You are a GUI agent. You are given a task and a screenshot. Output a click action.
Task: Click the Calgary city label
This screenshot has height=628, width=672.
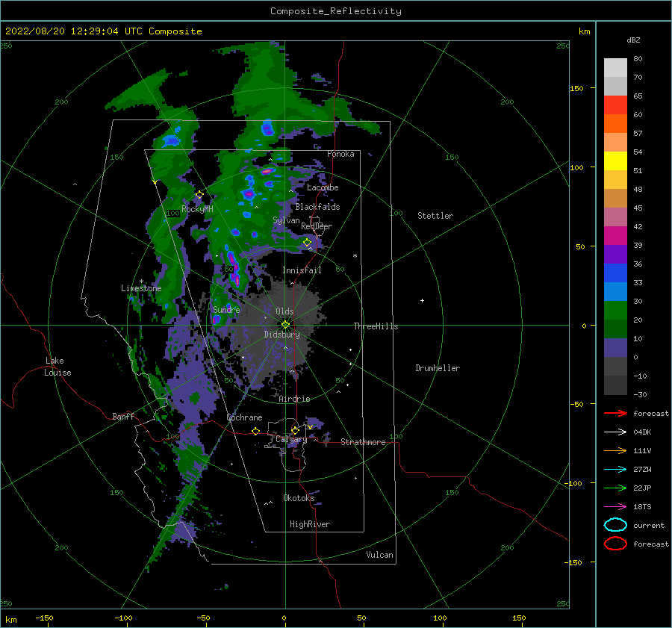point(291,439)
